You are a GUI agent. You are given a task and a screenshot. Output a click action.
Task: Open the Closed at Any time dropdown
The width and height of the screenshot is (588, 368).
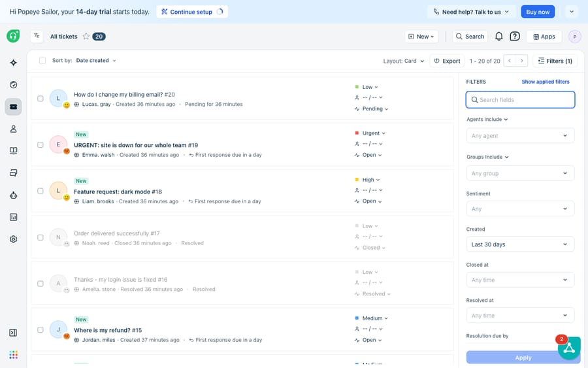tap(520, 280)
